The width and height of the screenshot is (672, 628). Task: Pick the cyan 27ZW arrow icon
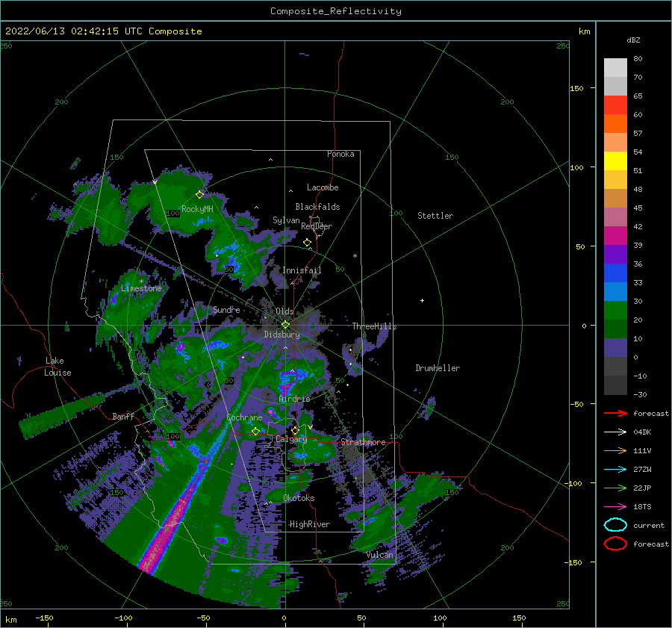click(615, 470)
